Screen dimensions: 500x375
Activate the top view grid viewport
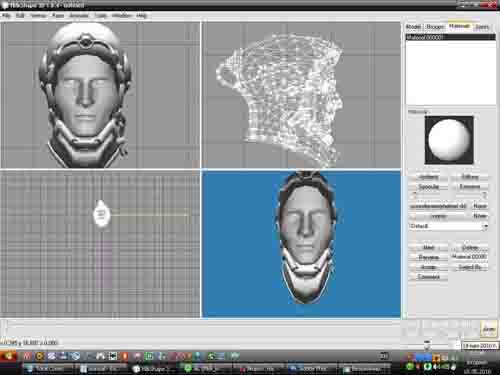click(x=100, y=244)
